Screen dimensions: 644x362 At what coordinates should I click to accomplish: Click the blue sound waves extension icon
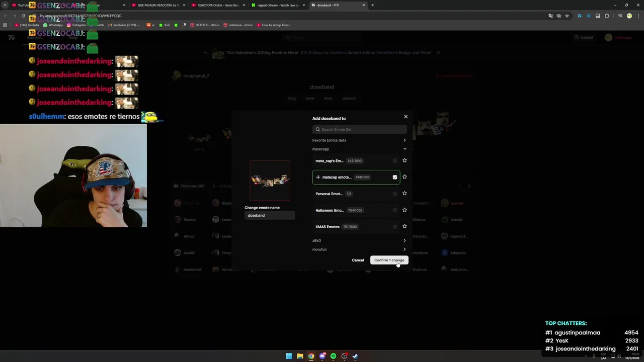[588, 16]
